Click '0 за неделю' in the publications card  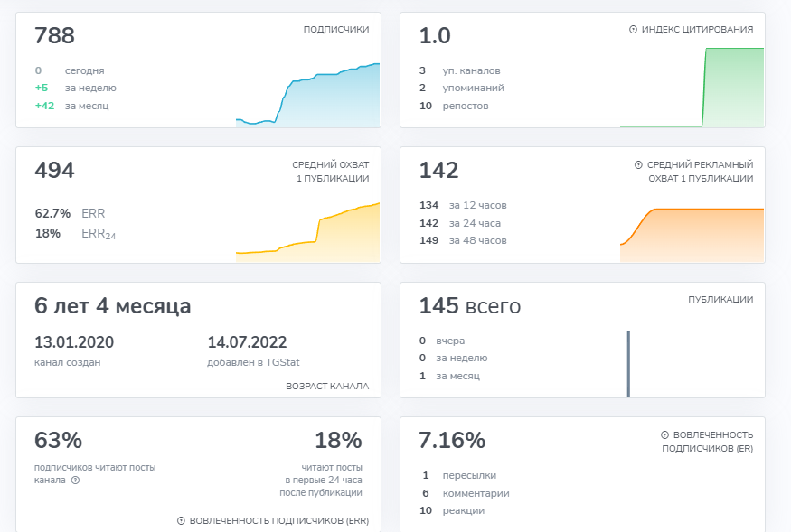[454, 358]
